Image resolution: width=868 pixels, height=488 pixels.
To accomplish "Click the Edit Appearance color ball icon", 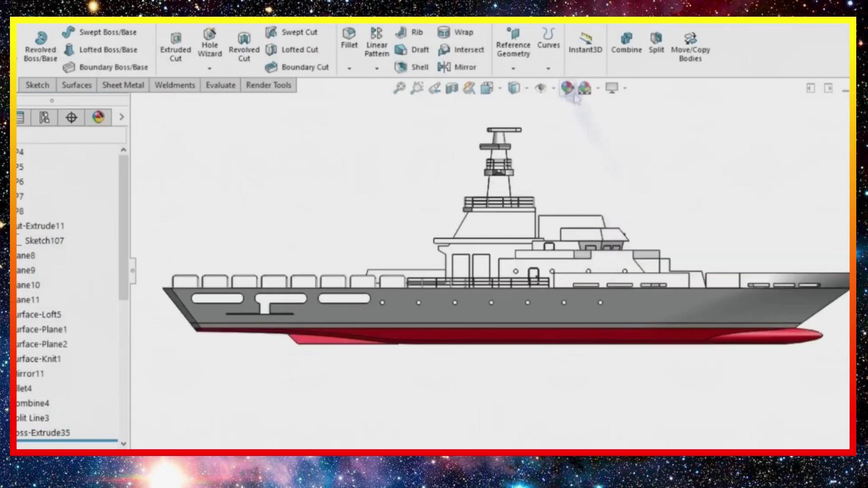I will pyautogui.click(x=567, y=88).
